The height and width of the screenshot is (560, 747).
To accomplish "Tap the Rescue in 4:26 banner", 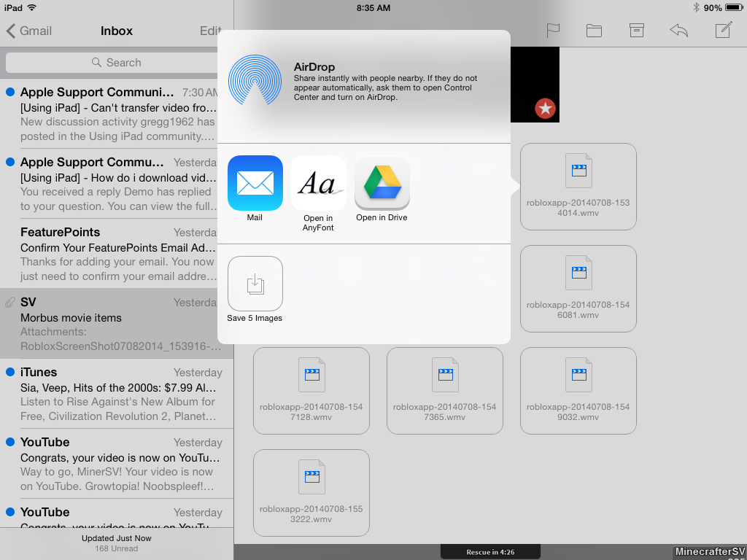I will coord(490,552).
